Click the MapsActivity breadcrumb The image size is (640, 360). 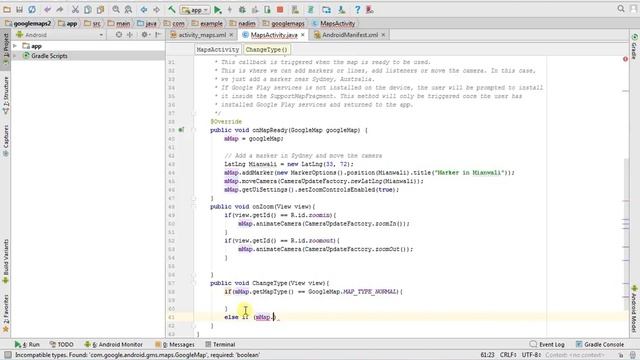(333, 23)
